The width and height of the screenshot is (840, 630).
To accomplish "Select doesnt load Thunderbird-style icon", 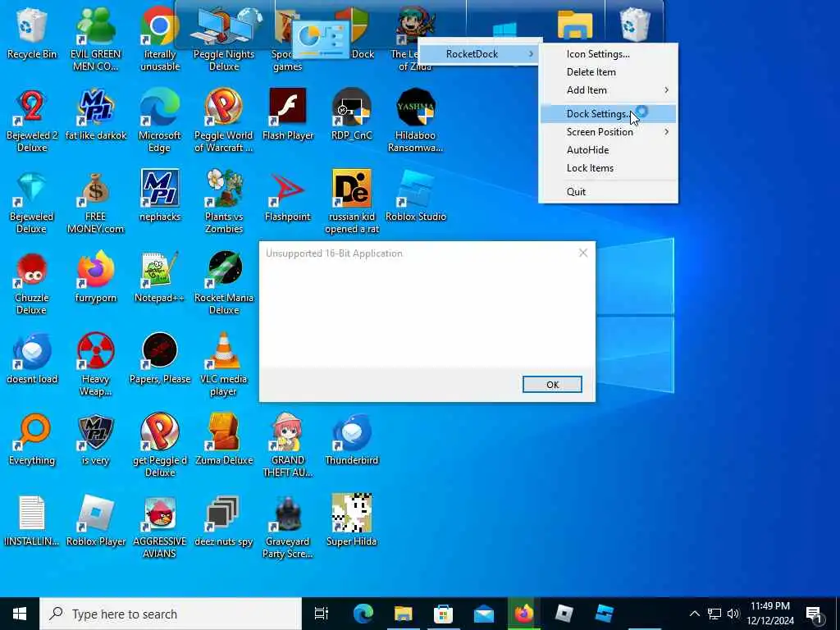I will tap(32, 359).
